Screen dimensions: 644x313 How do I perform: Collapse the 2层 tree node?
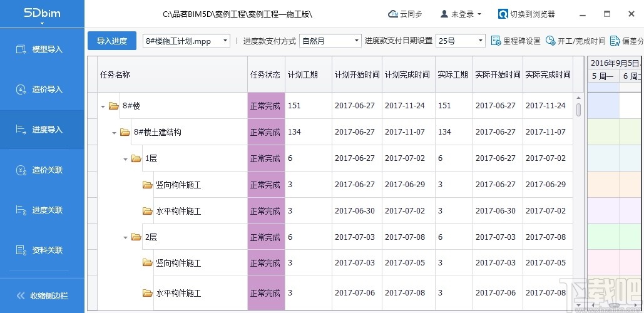[125, 237]
